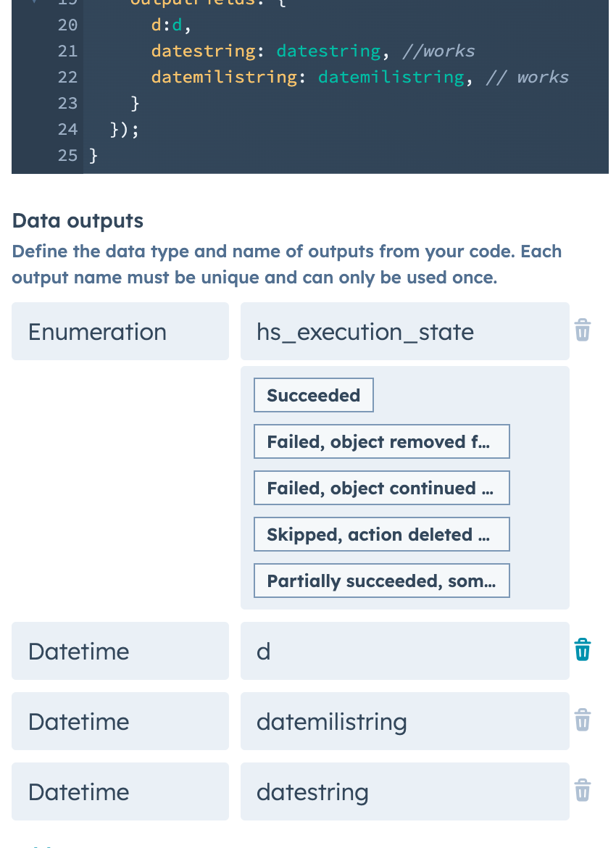616x848 pixels.
Task: Remove the datestring output using the trash icon
Action: coord(583,790)
